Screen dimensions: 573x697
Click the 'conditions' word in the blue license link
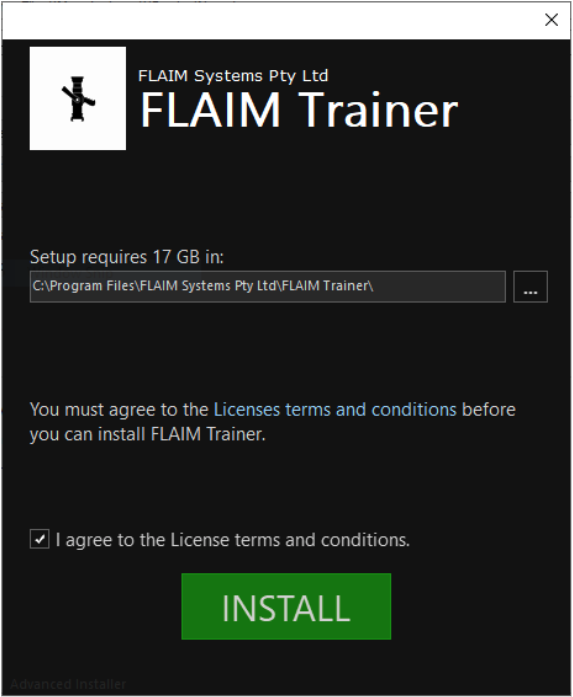point(414,409)
